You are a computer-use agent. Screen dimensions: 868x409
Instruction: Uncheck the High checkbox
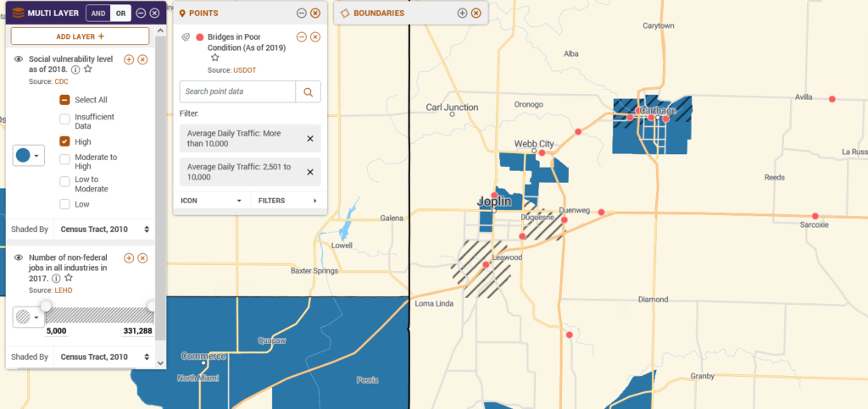(64, 141)
